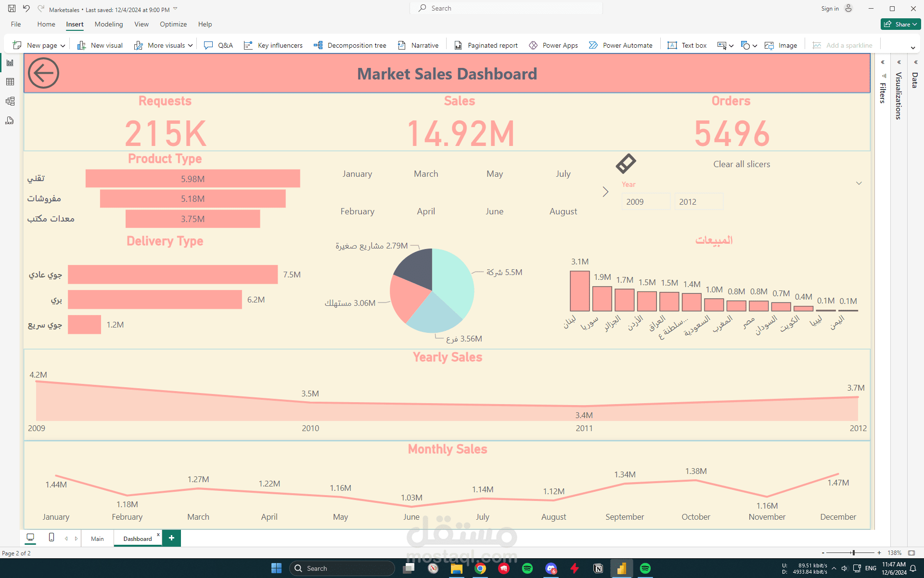
Task: Open Model view in left sidebar
Action: click(x=10, y=101)
